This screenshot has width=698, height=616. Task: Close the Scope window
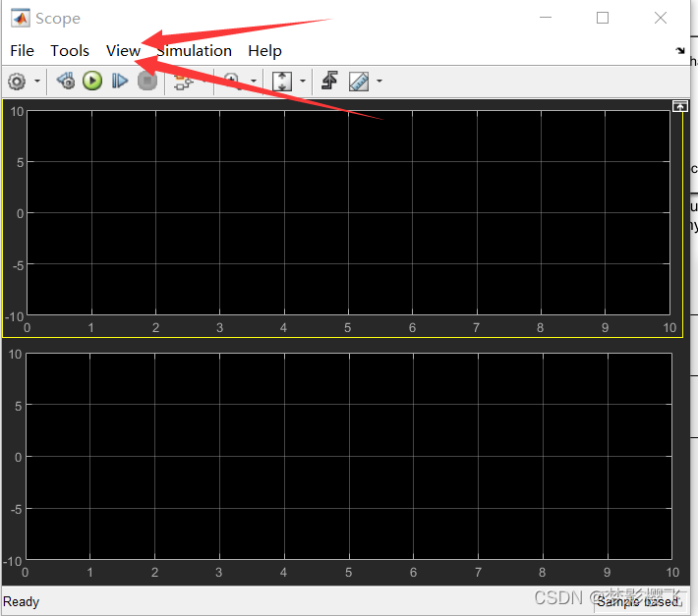click(x=661, y=18)
